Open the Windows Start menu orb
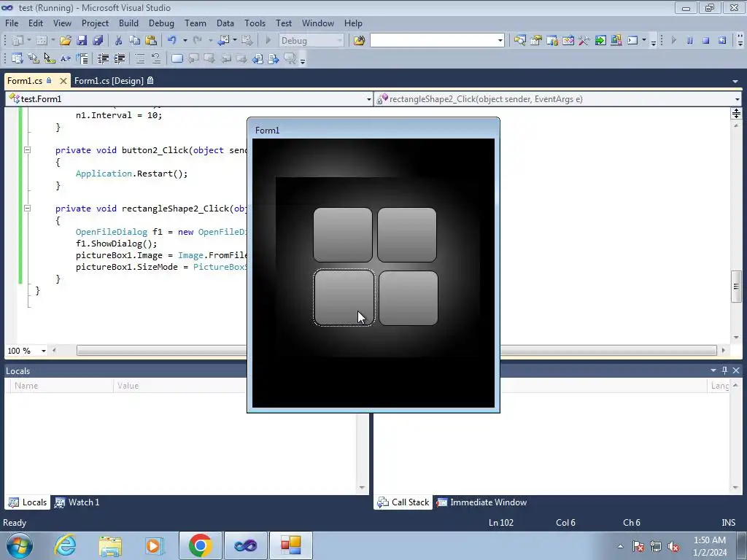This screenshot has height=560, width=747. click(19, 545)
